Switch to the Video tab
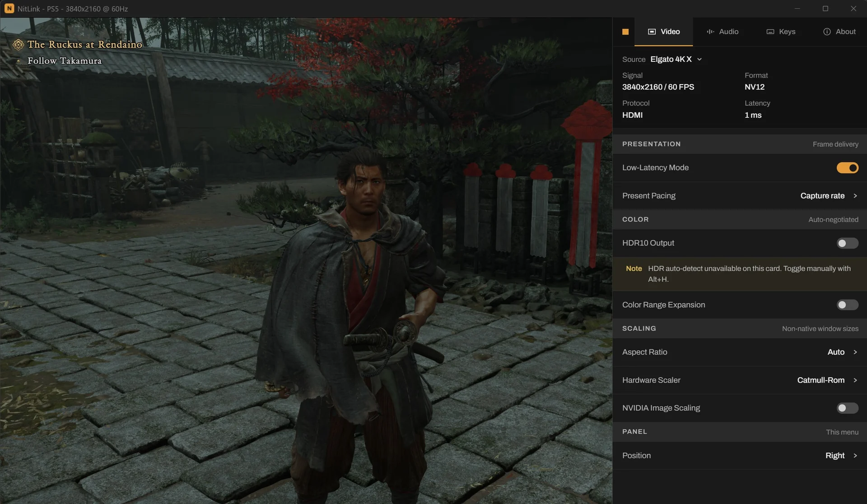The height and width of the screenshot is (504, 867). [663, 32]
